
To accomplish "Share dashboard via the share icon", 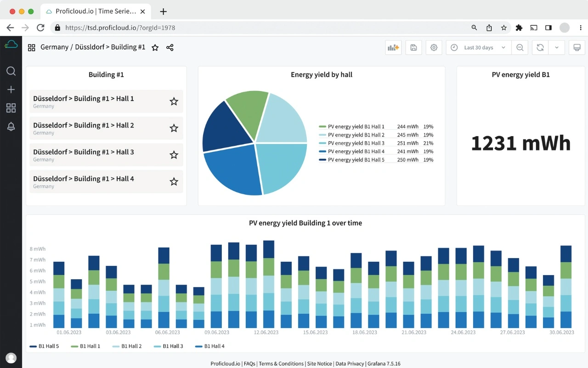I will pyautogui.click(x=170, y=47).
